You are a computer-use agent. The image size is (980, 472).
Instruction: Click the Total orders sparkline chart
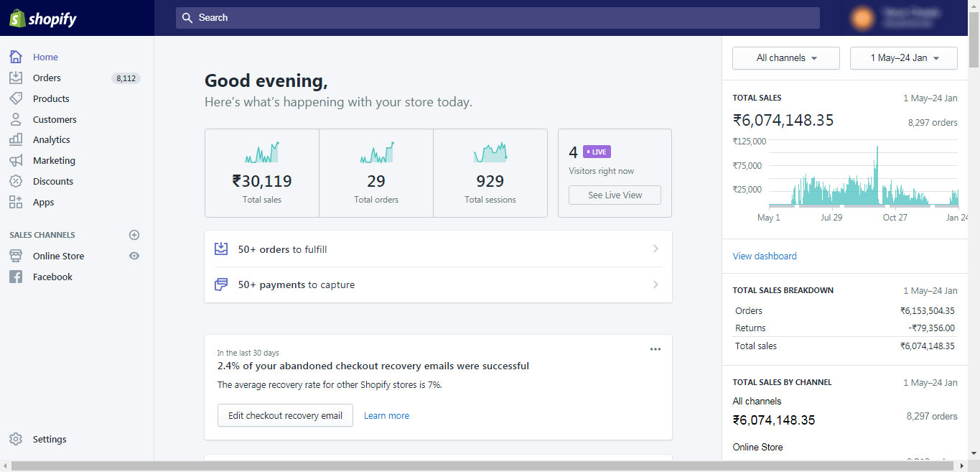376,152
